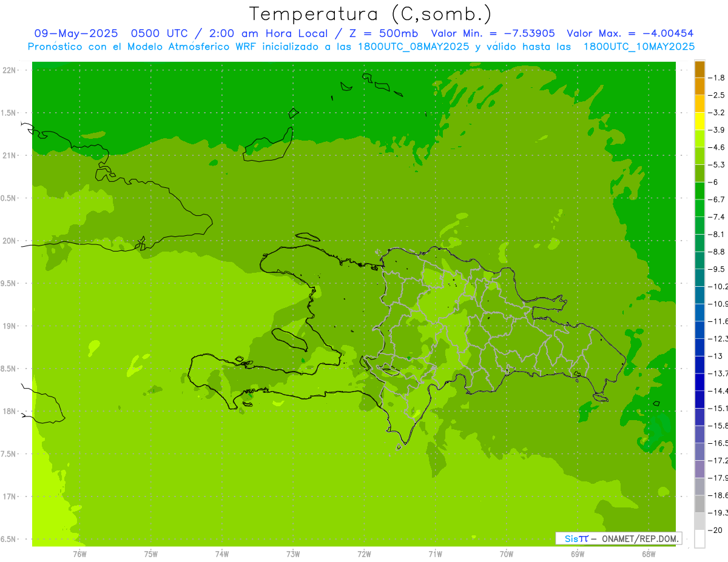
Task: Click the -5.3 legend value
Action: 716,164
